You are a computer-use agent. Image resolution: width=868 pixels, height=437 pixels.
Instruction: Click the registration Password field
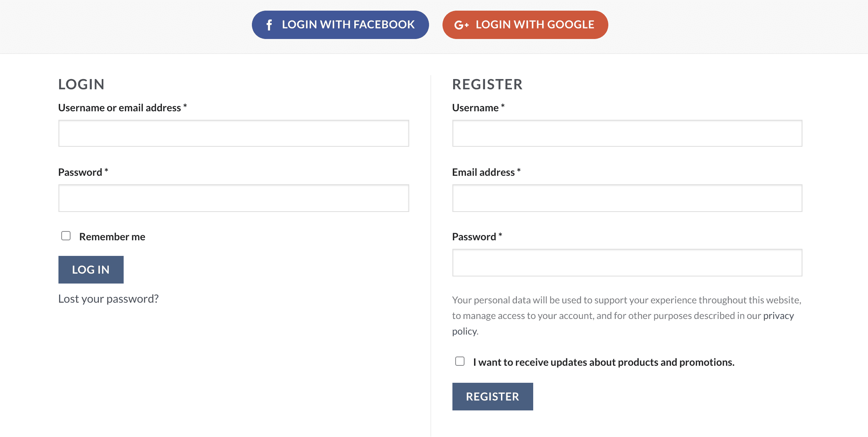pyautogui.click(x=627, y=263)
